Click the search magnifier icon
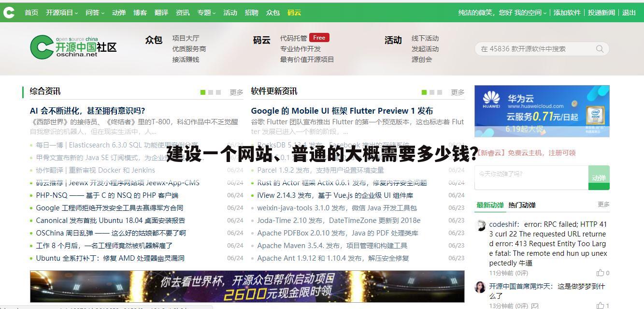 pos(600,49)
